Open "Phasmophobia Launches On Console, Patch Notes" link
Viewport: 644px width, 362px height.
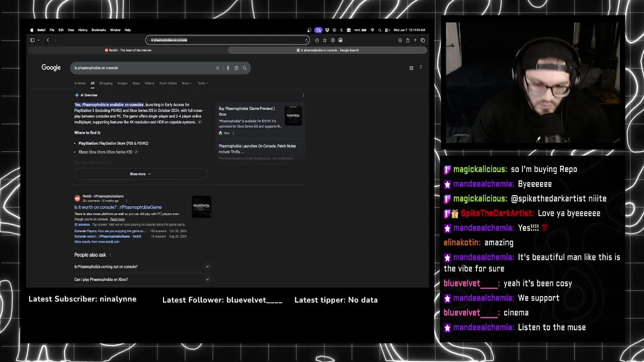coord(257,149)
